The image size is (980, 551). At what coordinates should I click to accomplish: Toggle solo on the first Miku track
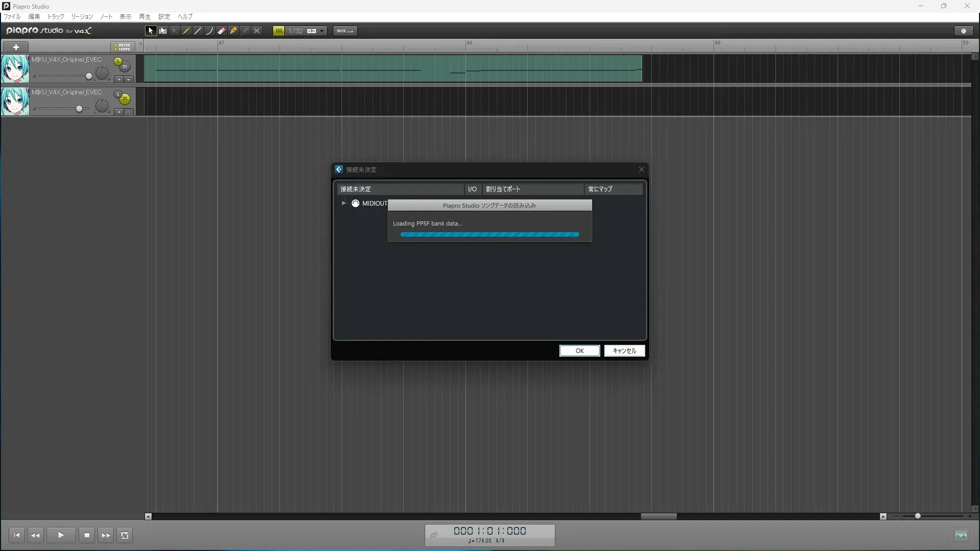coord(118,62)
